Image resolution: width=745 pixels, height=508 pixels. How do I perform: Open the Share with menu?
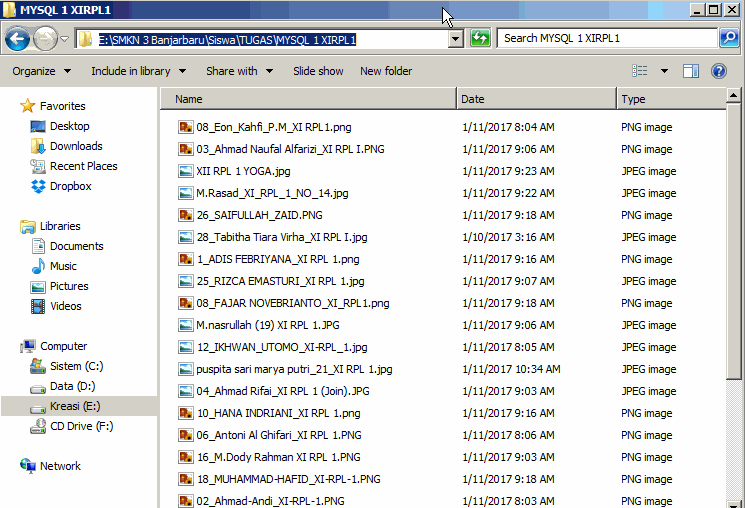click(239, 71)
